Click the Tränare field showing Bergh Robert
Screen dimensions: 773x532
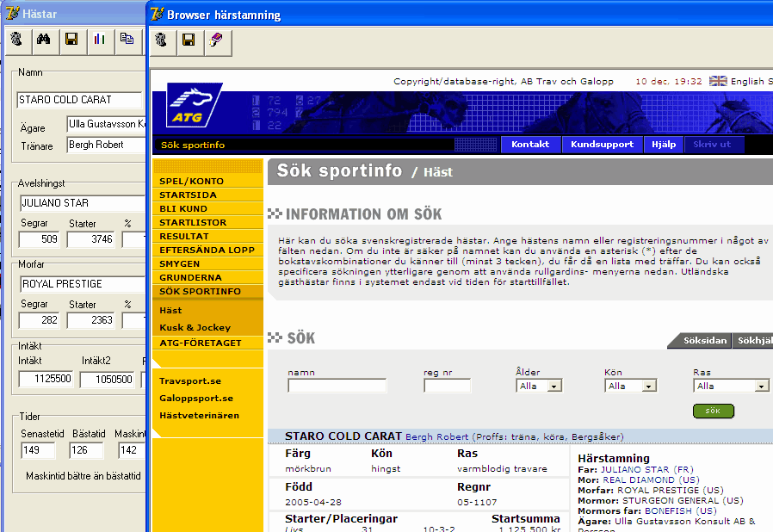coord(107,145)
